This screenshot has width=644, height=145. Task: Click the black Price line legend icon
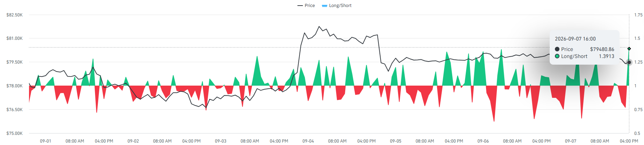click(x=300, y=6)
